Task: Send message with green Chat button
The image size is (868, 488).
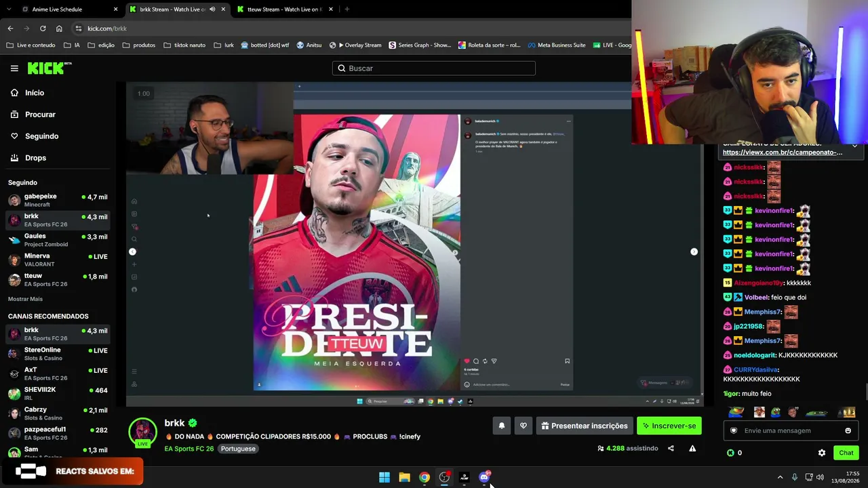Action: [846, 453]
